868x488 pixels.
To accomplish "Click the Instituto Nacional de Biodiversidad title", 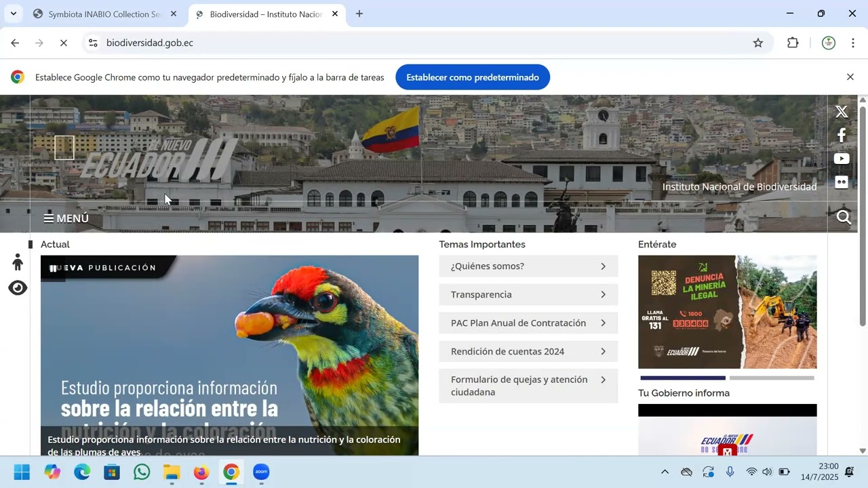I will pos(739,186).
